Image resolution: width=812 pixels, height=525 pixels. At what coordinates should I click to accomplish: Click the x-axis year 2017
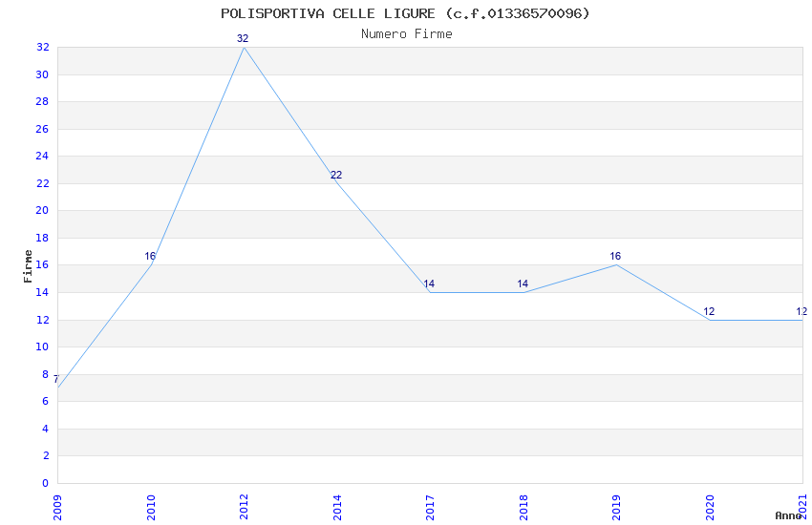pyautogui.click(x=430, y=508)
